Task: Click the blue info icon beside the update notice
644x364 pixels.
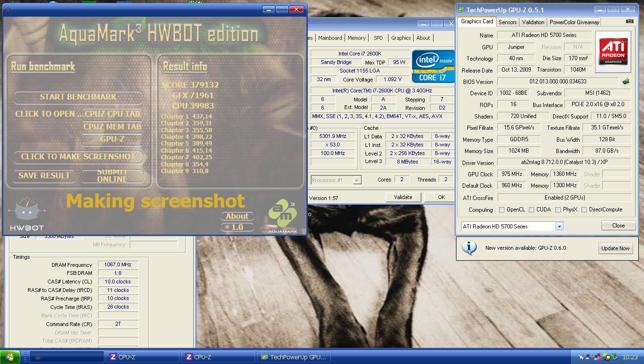Action: 469,247
